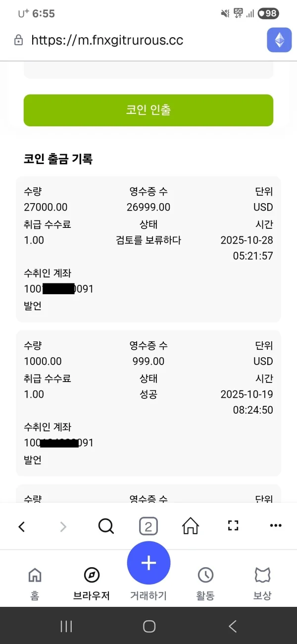Tap the lock icon beside the URL

click(x=18, y=40)
